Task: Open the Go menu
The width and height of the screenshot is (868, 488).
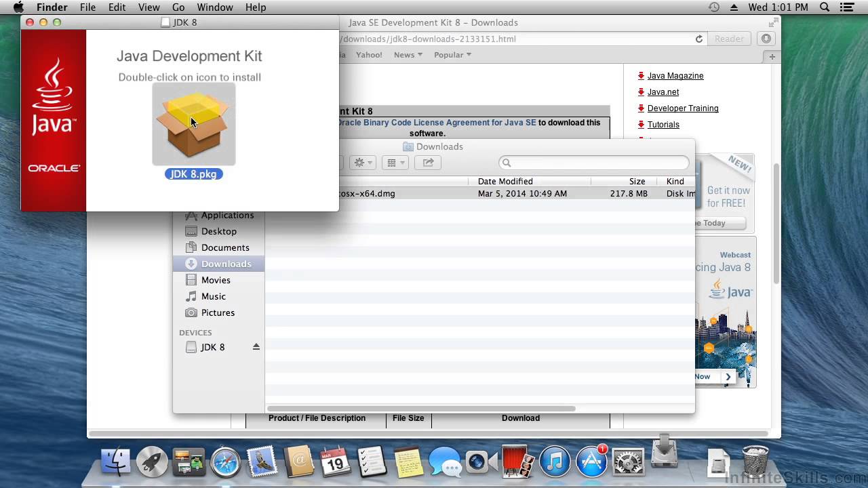Action: (178, 7)
